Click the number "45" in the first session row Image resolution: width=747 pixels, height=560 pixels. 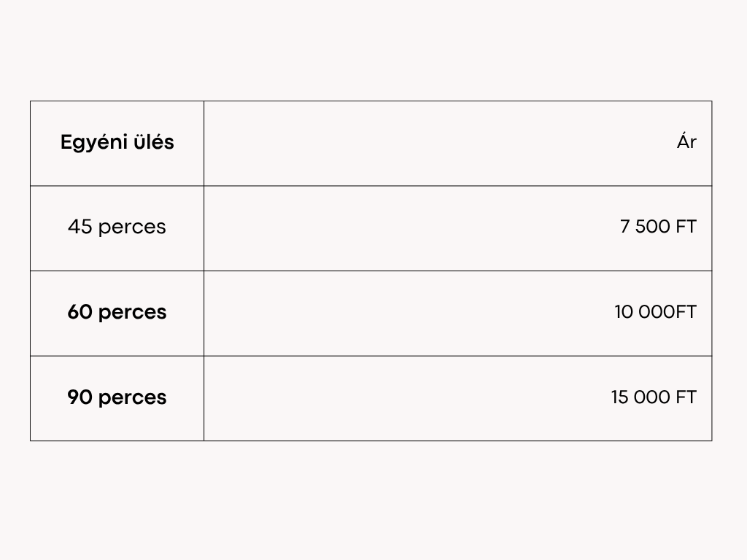(80, 227)
